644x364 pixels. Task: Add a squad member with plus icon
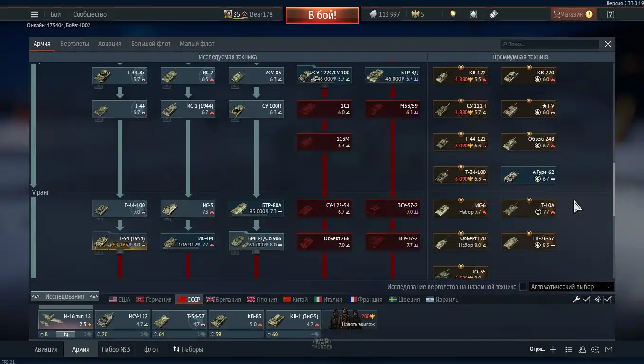[553, 349]
